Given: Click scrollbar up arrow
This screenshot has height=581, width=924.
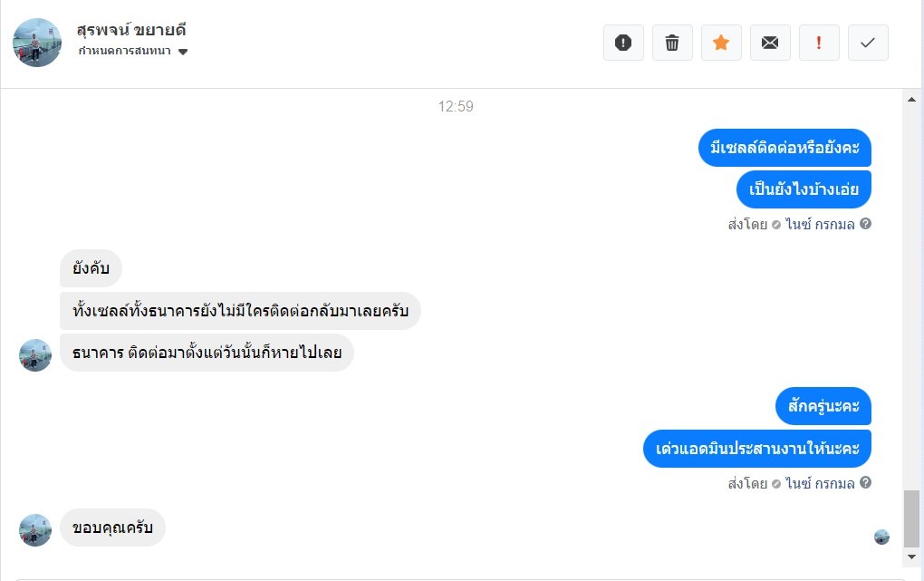Looking at the screenshot, I should 912,98.
